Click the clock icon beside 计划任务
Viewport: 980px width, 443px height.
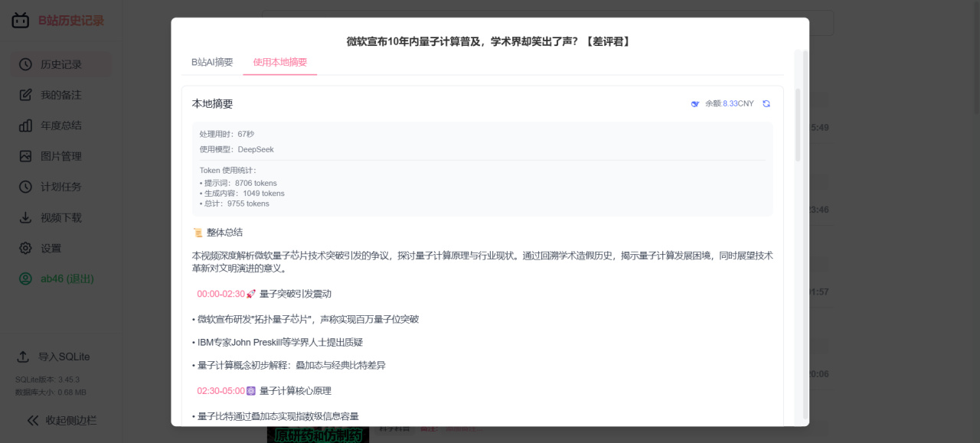click(25, 187)
